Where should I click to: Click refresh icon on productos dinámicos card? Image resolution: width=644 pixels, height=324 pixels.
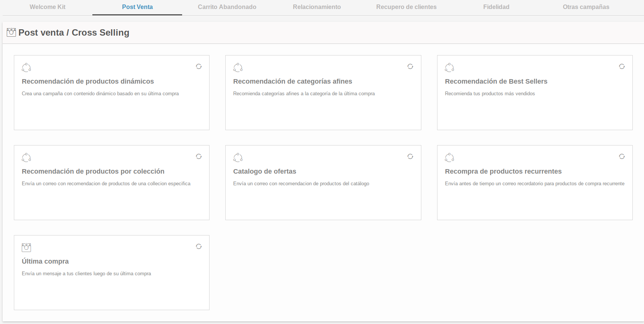(199, 66)
